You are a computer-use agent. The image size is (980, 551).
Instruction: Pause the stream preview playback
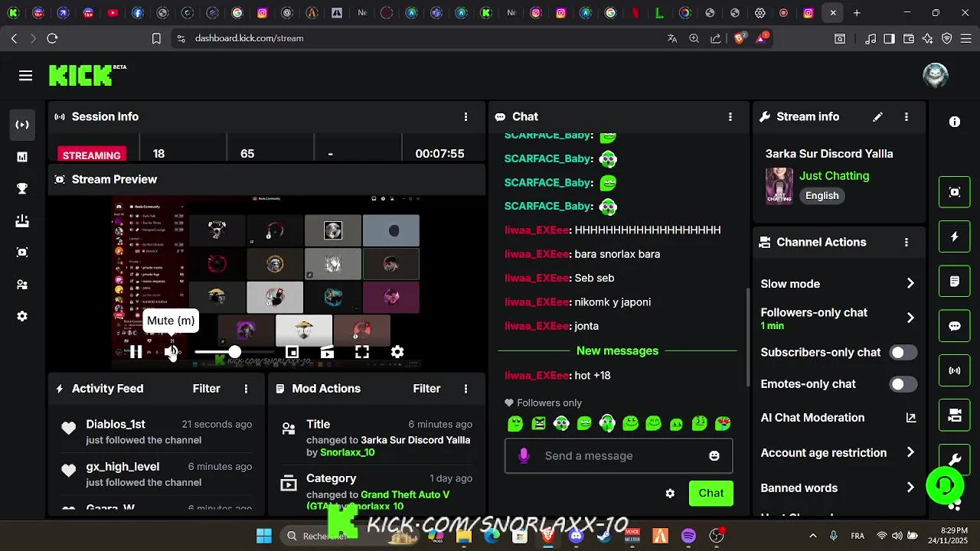(136, 352)
